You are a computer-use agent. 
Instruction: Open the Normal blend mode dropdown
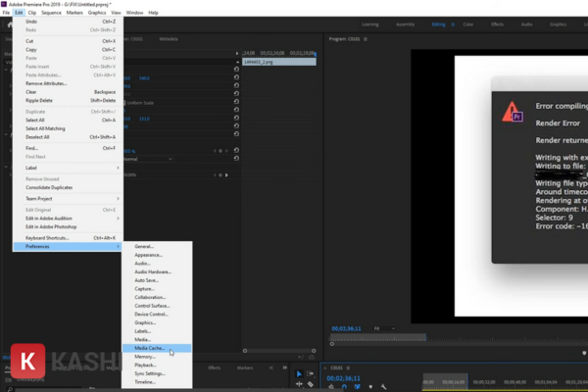click(149, 159)
